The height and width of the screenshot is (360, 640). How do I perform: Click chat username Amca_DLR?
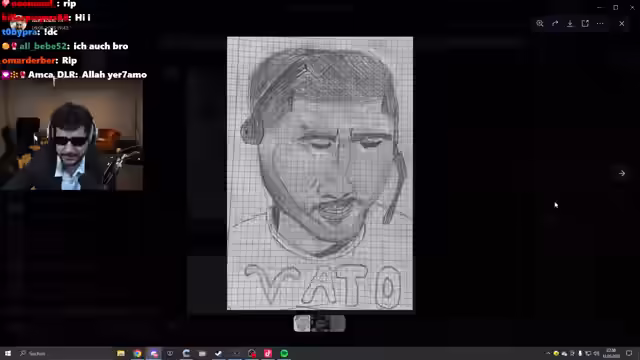click(x=52, y=75)
